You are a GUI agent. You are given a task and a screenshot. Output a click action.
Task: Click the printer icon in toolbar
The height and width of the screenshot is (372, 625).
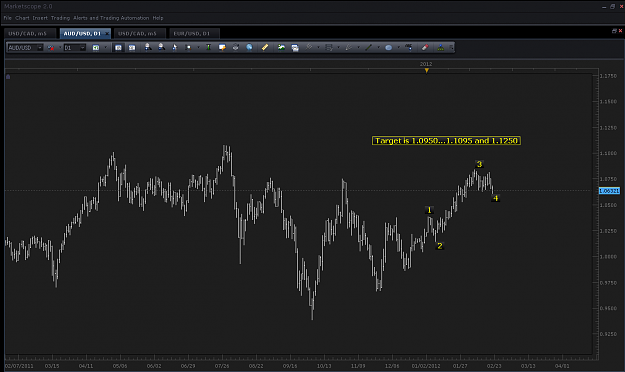click(x=236, y=47)
